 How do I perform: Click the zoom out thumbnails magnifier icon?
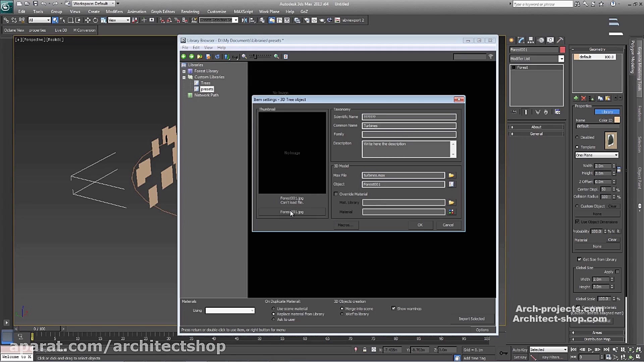(245, 57)
